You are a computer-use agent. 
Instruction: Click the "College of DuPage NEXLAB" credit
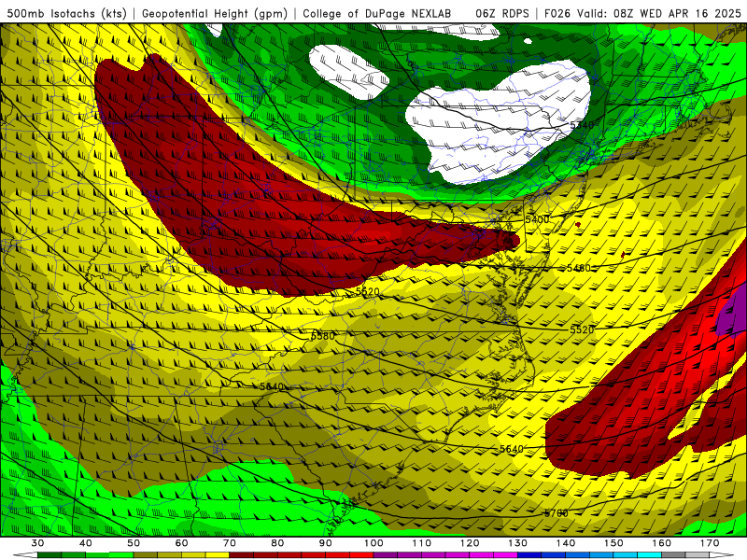377,13
